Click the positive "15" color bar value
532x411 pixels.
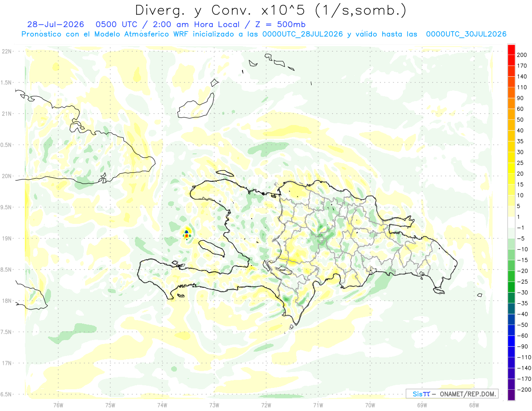tap(520, 184)
